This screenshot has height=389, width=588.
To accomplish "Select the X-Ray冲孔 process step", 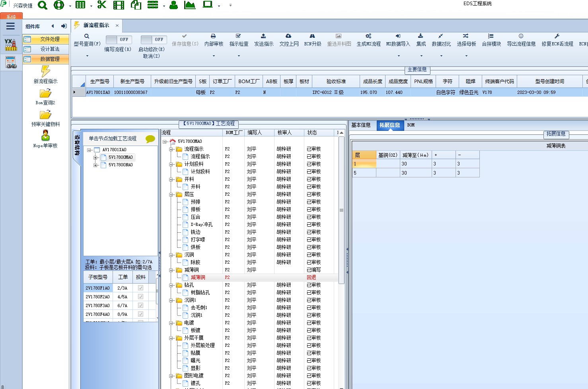I will click(201, 224).
